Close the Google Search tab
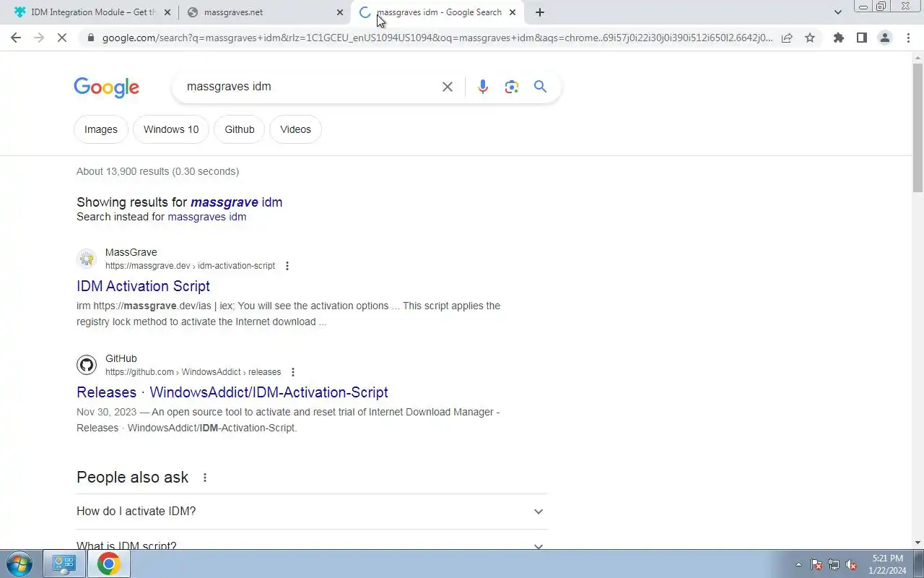The height and width of the screenshot is (578, 924). tap(513, 12)
